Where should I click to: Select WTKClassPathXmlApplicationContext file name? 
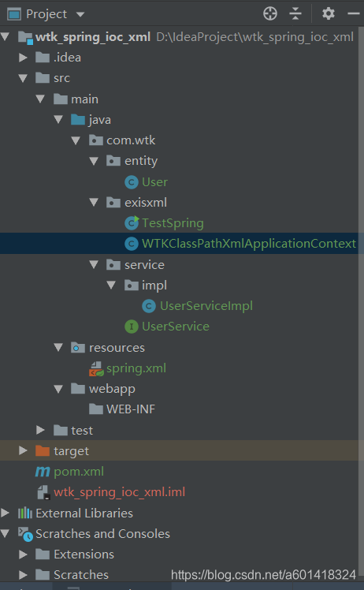tap(248, 244)
